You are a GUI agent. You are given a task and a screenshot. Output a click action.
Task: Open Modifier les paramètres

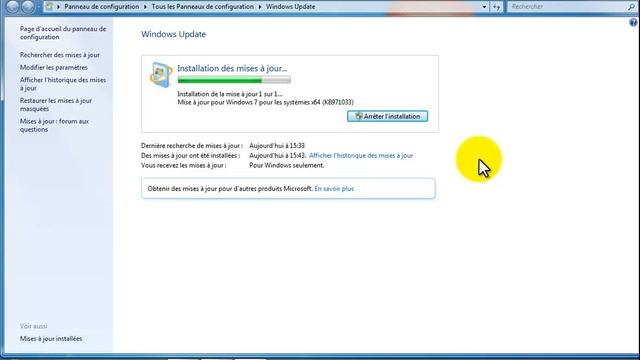(x=53, y=67)
